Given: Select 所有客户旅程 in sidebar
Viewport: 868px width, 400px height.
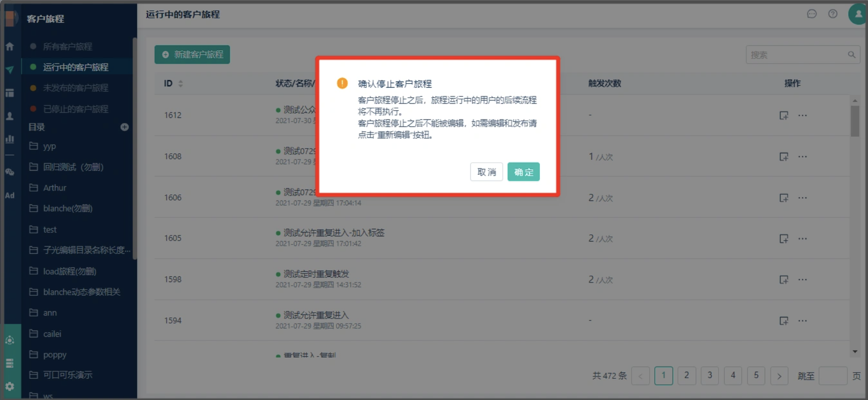Looking at the screenshot, I should coord(67,47).
